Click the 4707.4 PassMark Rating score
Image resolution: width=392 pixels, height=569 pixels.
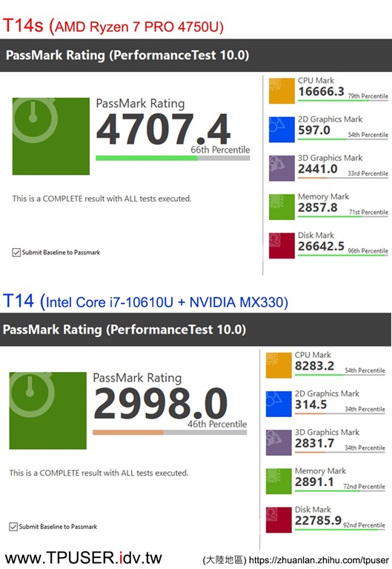163,130
